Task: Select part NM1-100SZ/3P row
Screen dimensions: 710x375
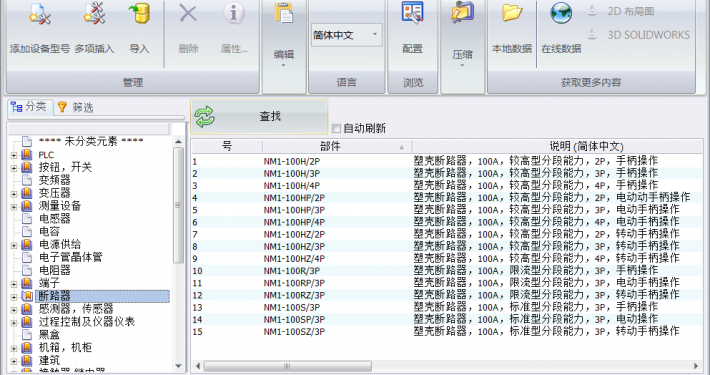Action: tap(447, 332)
